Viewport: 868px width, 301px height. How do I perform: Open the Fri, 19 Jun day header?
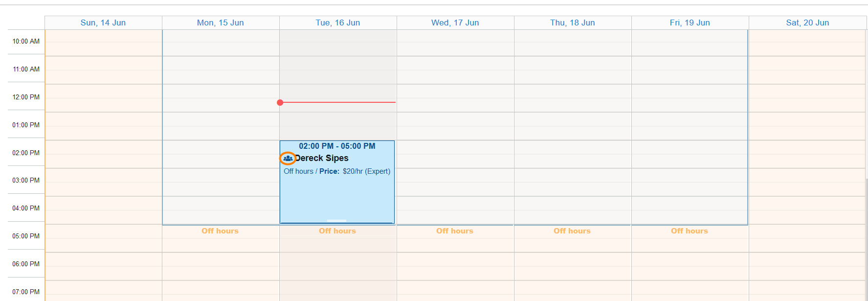(x=690, y=23)
